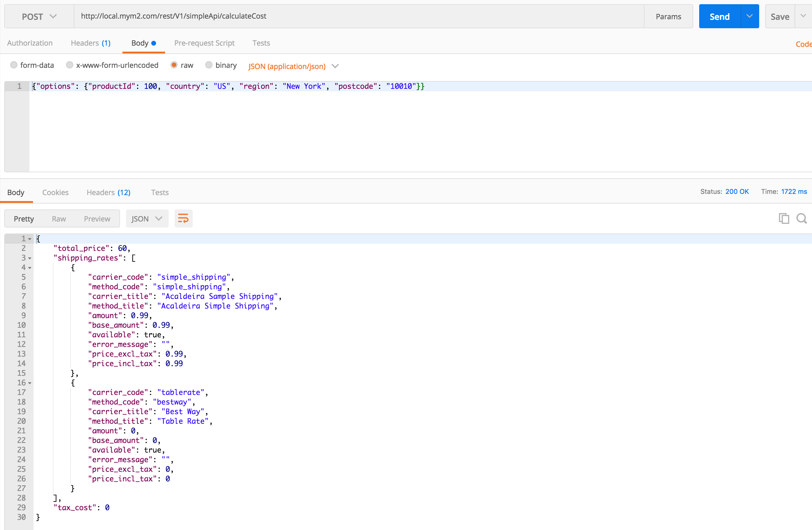The image size is (812, 530).
Task: Switch to the Tests tab in request
Action: [261, 43]
